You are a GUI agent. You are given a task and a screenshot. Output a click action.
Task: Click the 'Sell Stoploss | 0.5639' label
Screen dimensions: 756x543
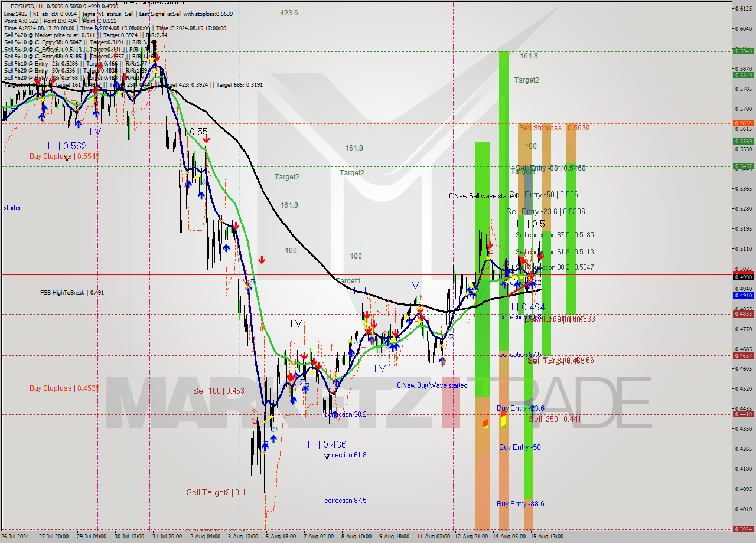click(x=554, y=127)
